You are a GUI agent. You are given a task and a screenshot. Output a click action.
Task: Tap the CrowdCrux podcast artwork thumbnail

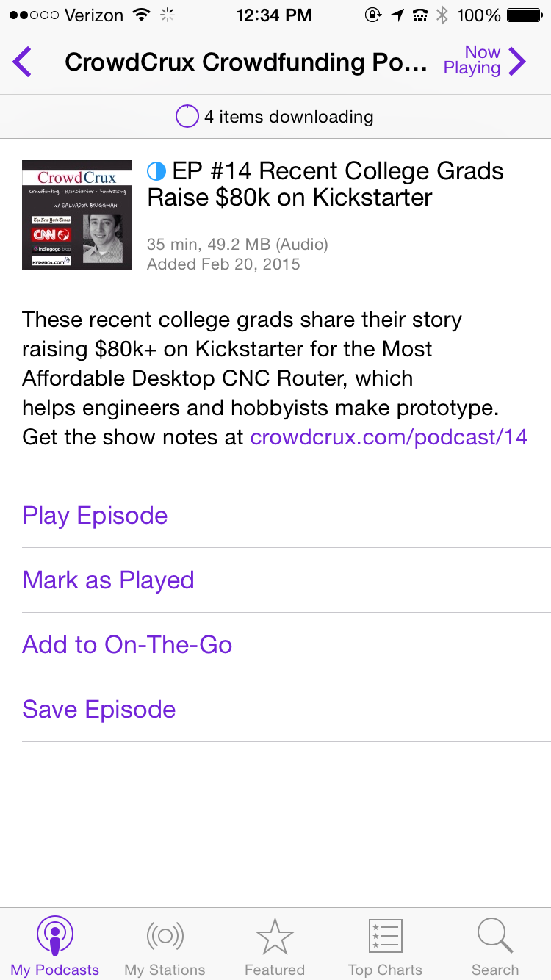point(77,215)
